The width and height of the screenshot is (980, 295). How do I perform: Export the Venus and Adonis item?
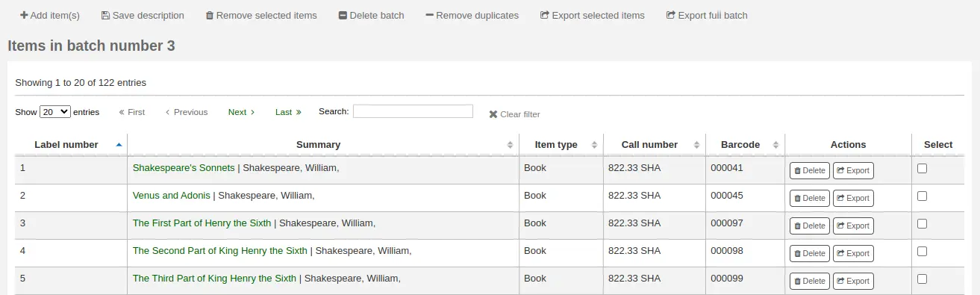point(853,199)
